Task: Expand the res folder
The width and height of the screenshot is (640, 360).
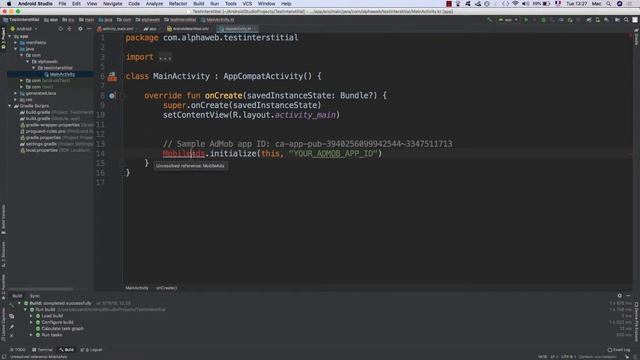Action: (16, 100)
